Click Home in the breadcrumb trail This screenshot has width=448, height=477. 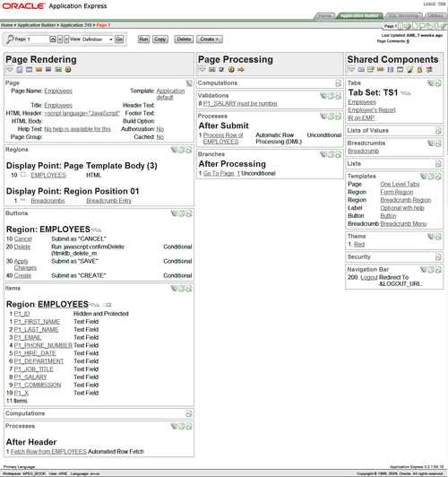click(6, 25)
